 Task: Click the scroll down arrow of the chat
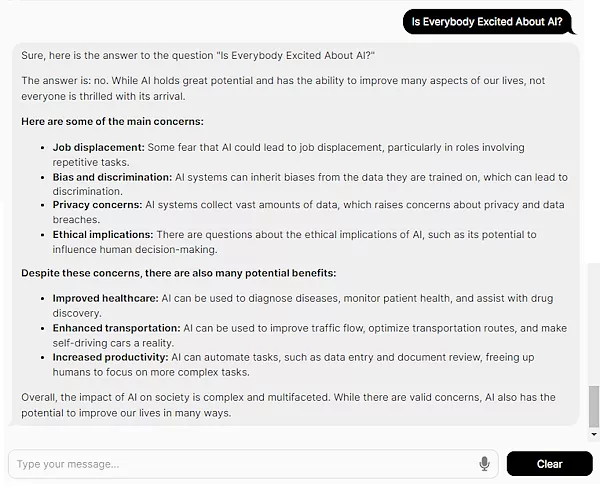[x=594, y=435]
